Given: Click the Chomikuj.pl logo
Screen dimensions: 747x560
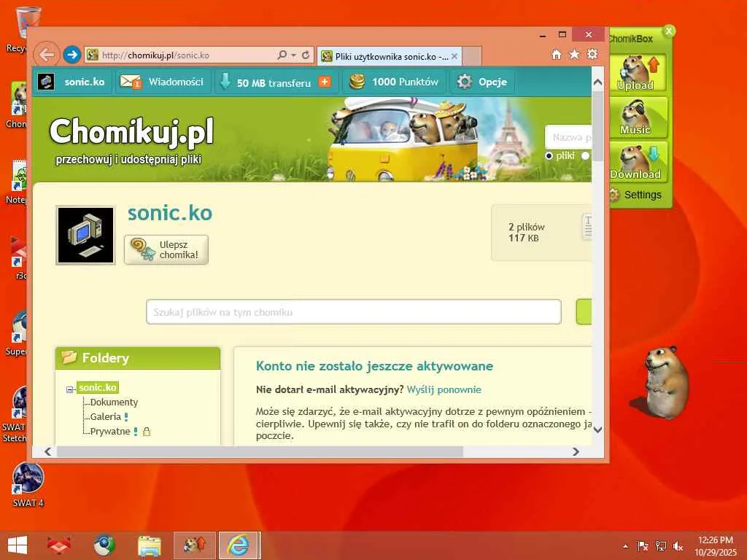Looking at the screenshot, I should [131, 131].
